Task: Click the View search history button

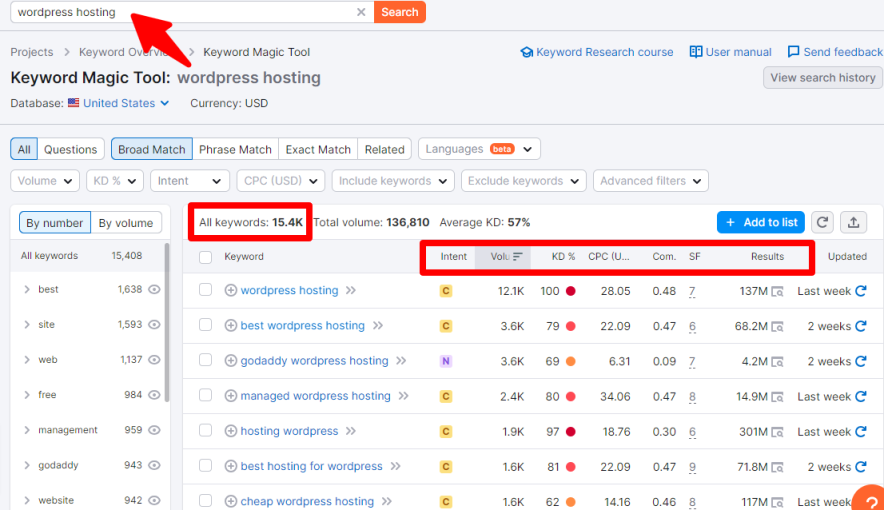Action: click(822, 78)
